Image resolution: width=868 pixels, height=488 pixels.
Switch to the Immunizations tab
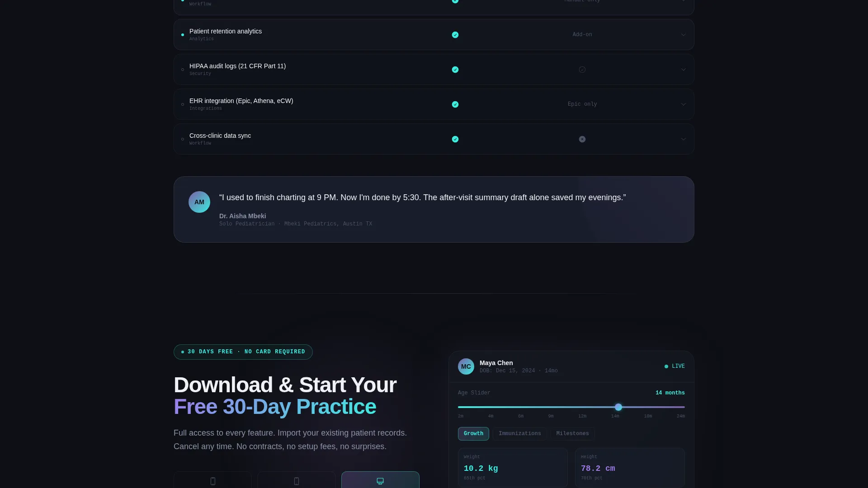pos(520,434)
